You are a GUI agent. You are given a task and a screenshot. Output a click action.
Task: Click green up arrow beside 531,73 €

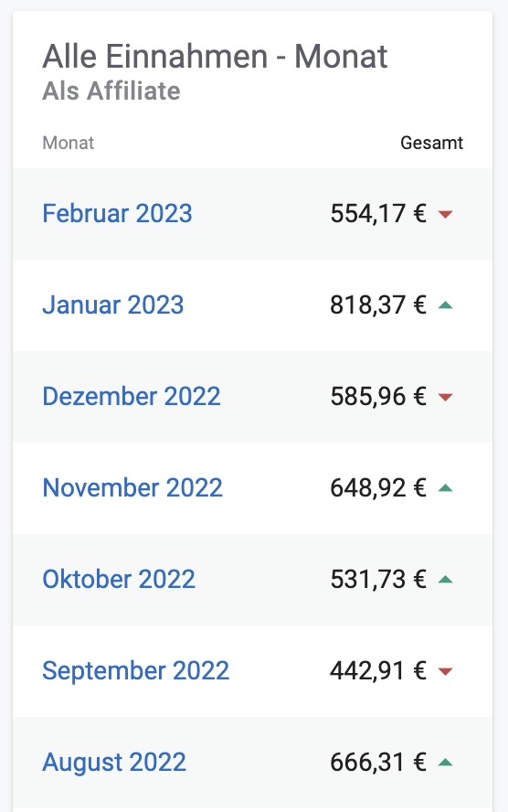(x=445, y=580)
